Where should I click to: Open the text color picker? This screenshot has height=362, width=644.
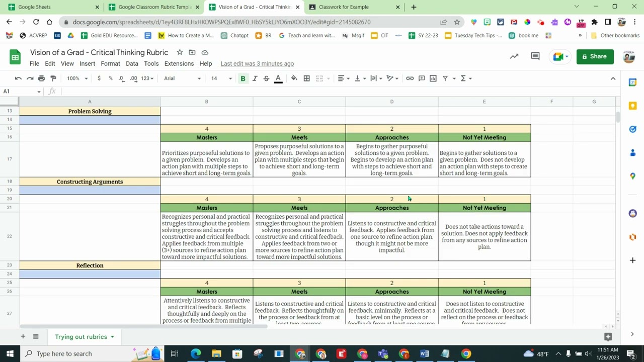(x=278, y=78)
